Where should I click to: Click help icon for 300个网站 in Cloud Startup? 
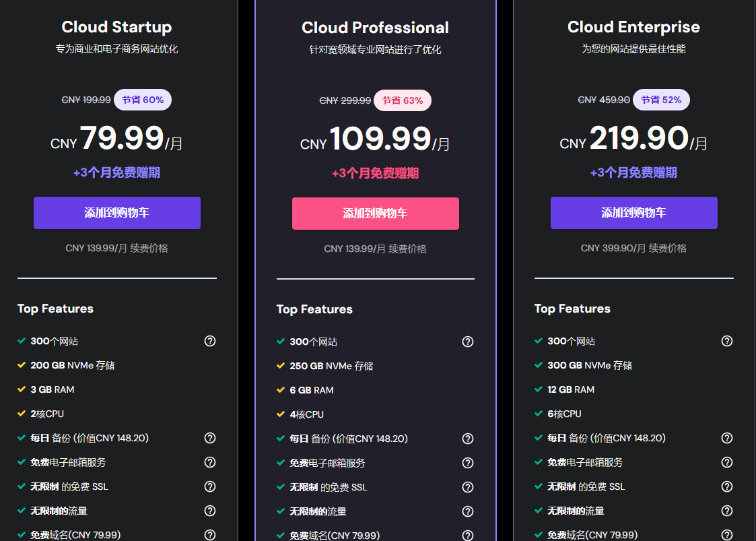(x=210, y=341)
